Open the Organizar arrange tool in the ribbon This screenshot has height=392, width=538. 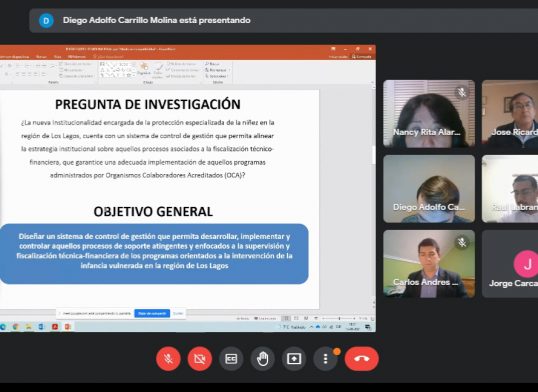(144, 69)
